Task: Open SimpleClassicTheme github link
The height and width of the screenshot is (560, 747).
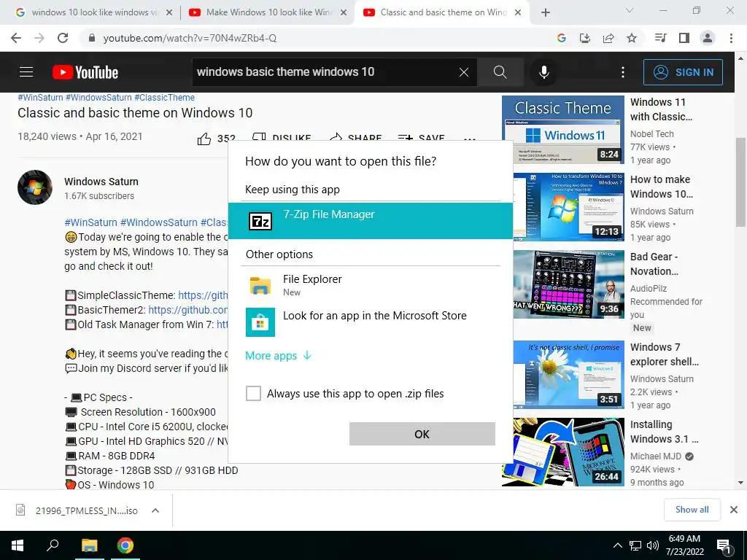Action: click(203, 295)
